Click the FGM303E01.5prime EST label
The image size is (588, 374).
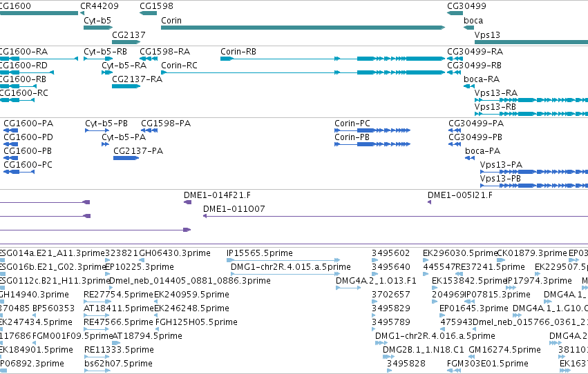click(488, 364)
